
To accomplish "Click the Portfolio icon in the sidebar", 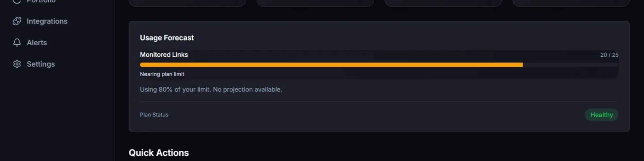I will tap(17, 1).
